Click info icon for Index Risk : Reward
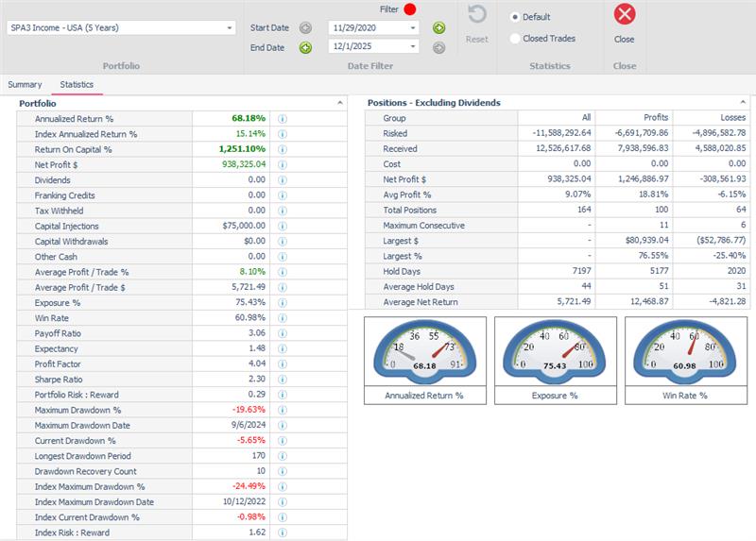Image resolution: width=756 pixels, height=541 pixels. 283,533
